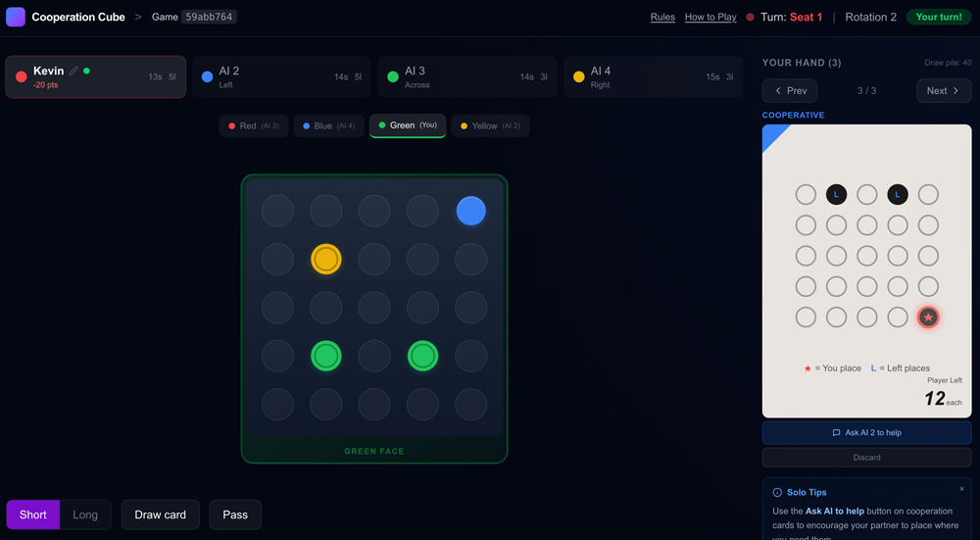Close the Solo Tips panel
The width and height of the screenshot is (980, 540).
961,489
